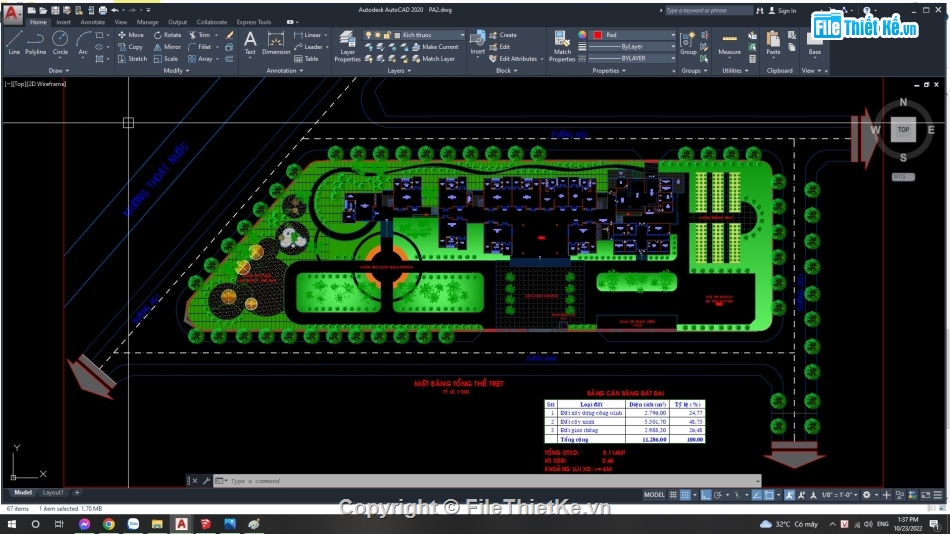950x534 pixels.
Task: Open Layer Properties manager
Action: click(x=347, y=47)
